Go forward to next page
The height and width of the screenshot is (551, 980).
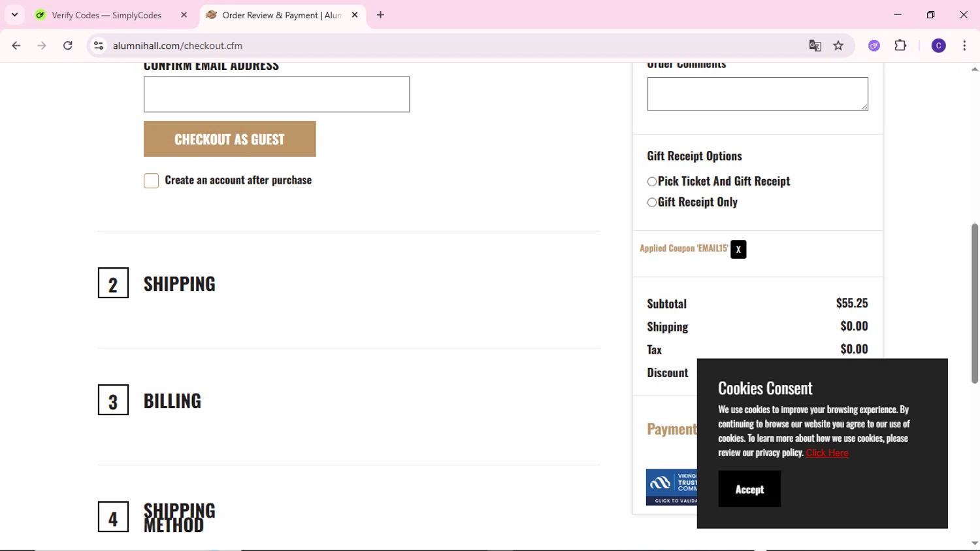(x=42, y=46)
